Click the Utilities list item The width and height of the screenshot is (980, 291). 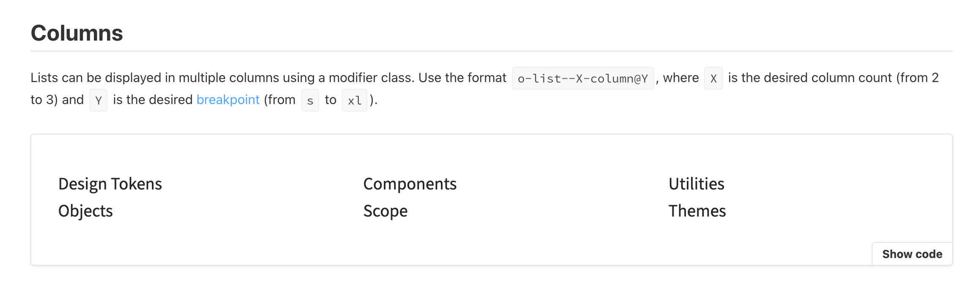click(x=696, y=184)
